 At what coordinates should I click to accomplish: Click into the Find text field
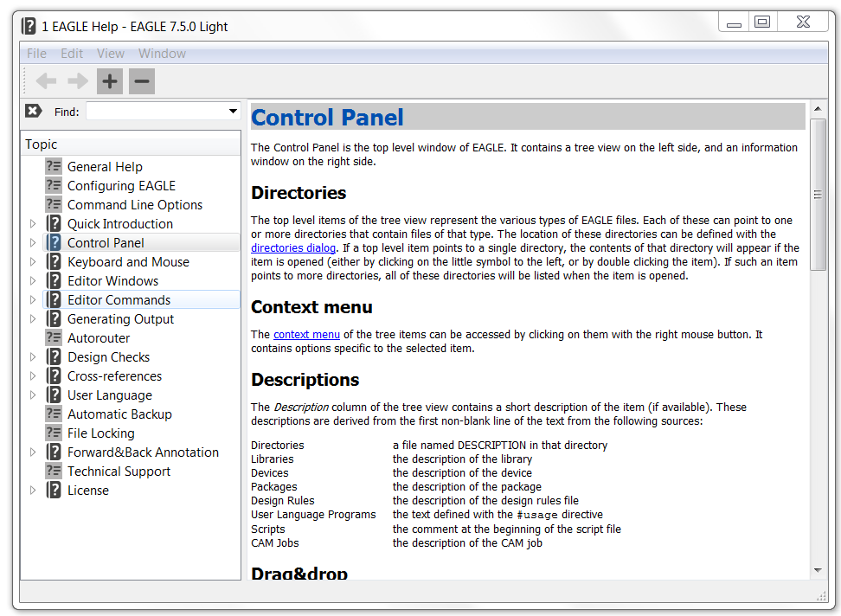coord(157,112)
